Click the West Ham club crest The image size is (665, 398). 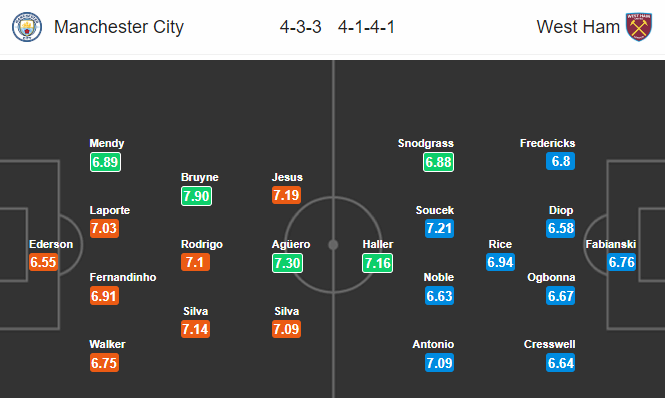[x=639, y=27]
